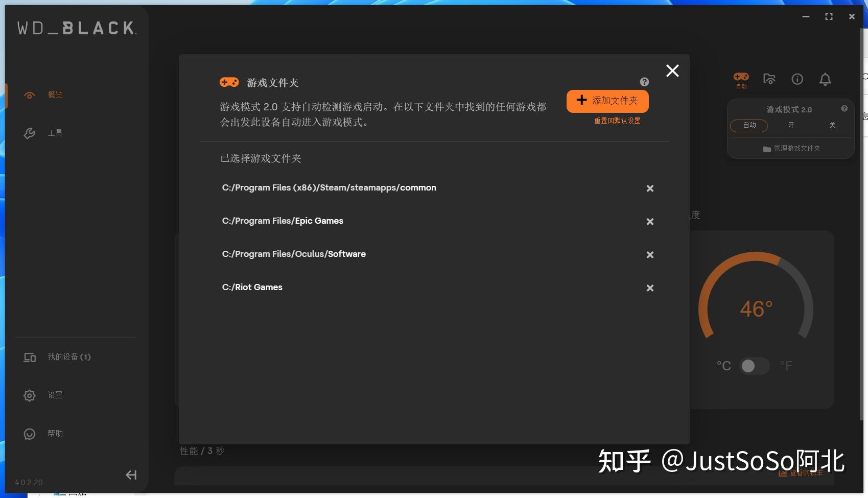Set game mode 2.0 to 开
This screenshot has height=498, width=868.
[791, 126]
